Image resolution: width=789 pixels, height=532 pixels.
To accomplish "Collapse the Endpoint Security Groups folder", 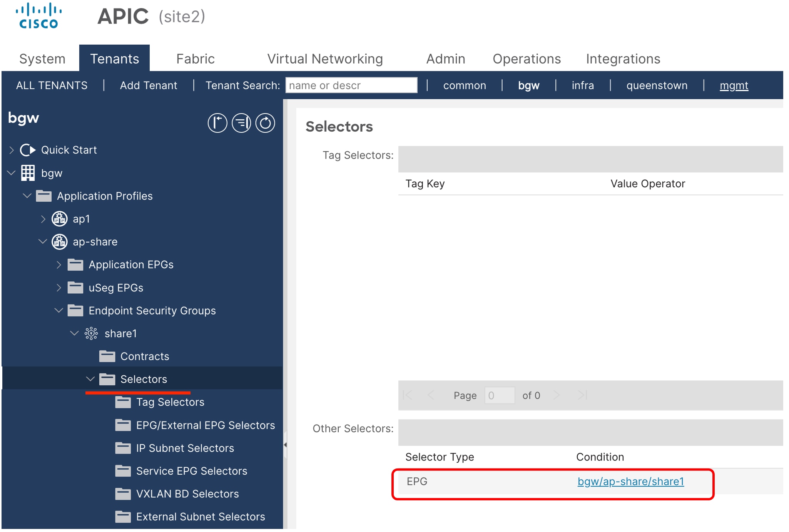I will (59, 310).
